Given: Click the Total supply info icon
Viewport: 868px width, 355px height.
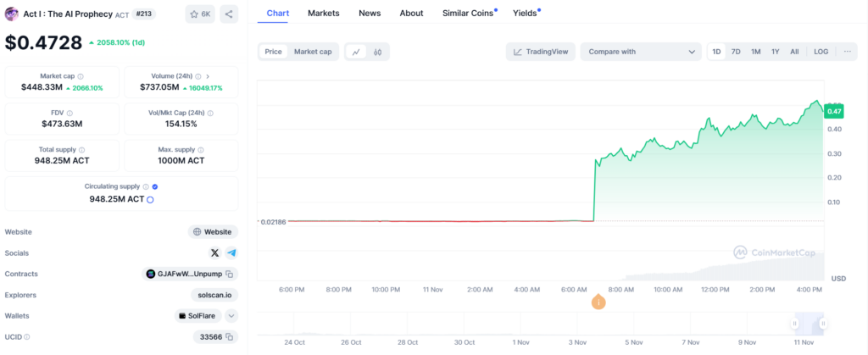Looking at the screenshot, I should pyautogui.click(x=82, y=150).
